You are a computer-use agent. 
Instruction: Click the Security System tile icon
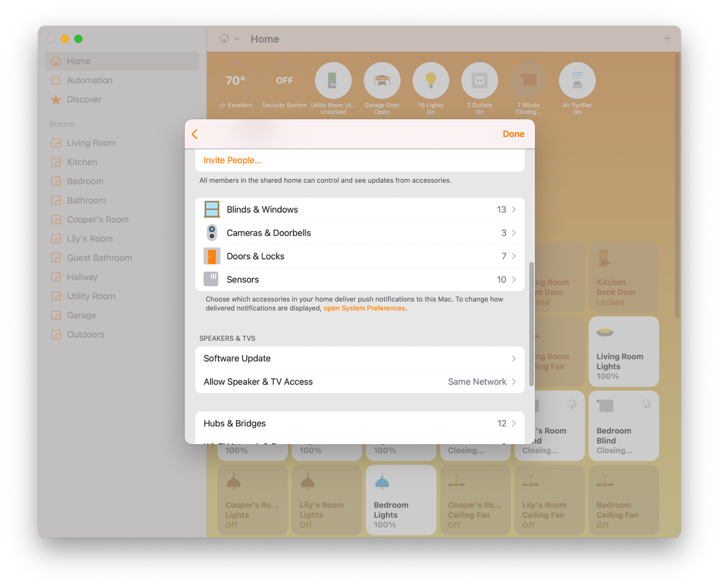(x=284, y=80)
